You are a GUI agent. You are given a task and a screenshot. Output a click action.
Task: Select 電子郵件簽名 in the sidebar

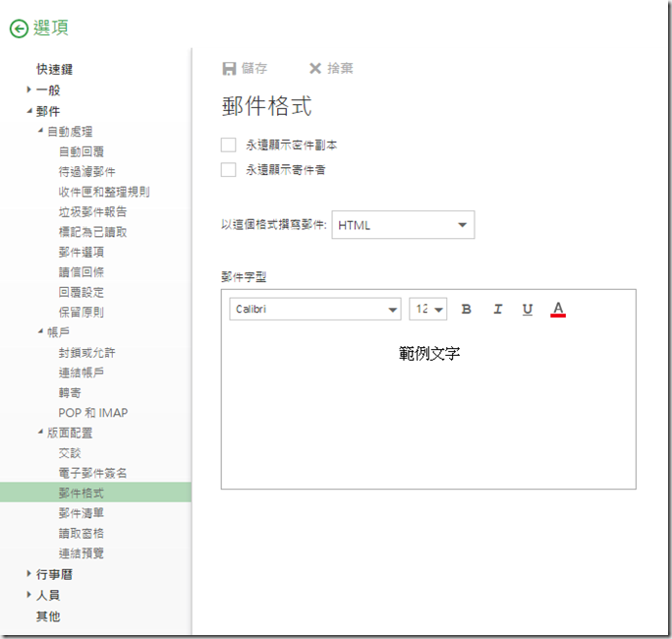[x=92, y=473]
